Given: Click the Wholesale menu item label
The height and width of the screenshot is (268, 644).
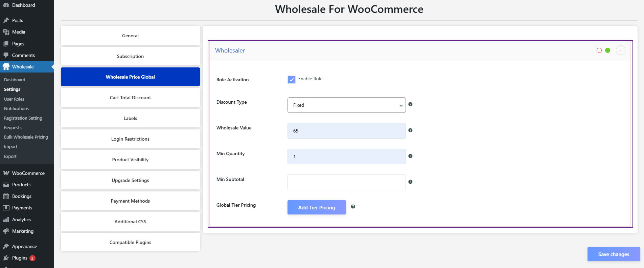Looking at the screenshot, I should click(23, 67).
